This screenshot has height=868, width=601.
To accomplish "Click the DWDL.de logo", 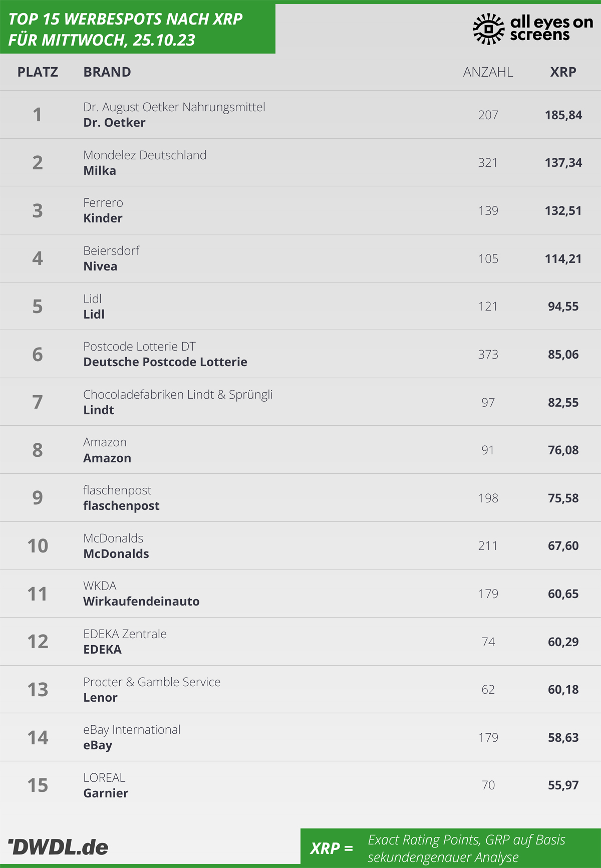I will [x=58, y=847].
